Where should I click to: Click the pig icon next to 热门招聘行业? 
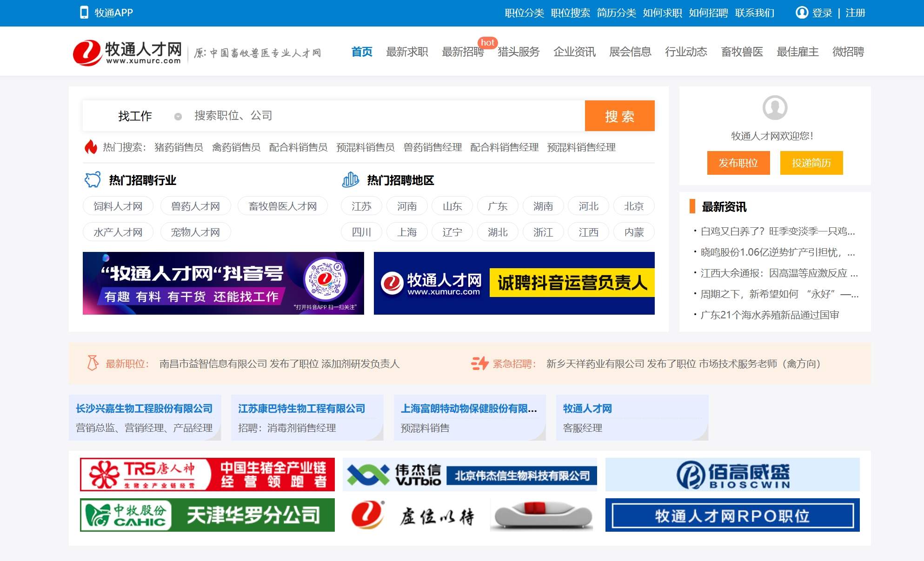[93, 180]
